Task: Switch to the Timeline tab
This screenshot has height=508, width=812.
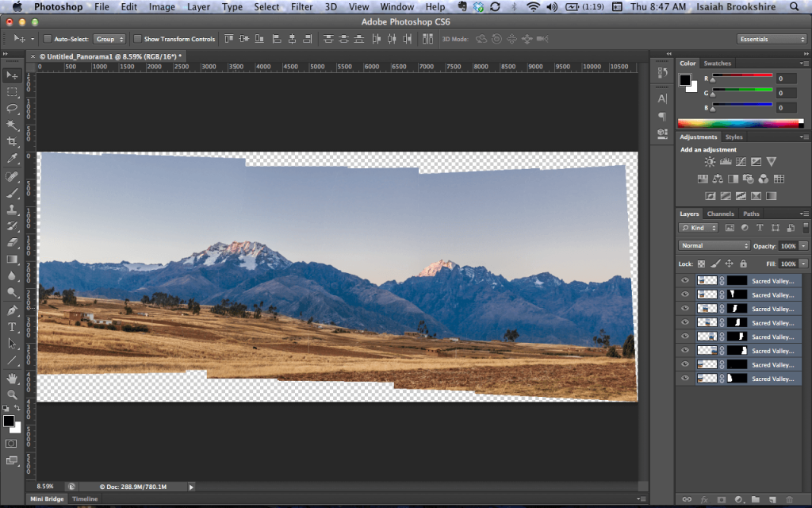Action: click(85, 498)
